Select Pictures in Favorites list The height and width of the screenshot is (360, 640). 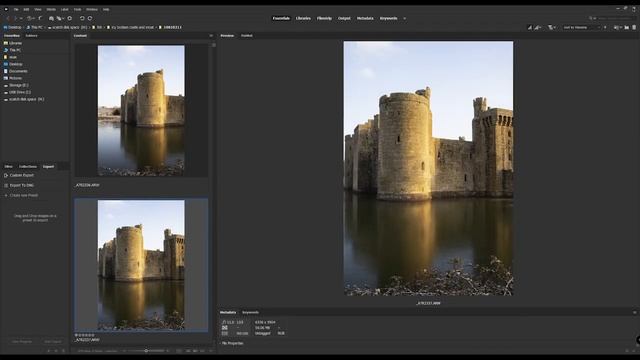16,78
